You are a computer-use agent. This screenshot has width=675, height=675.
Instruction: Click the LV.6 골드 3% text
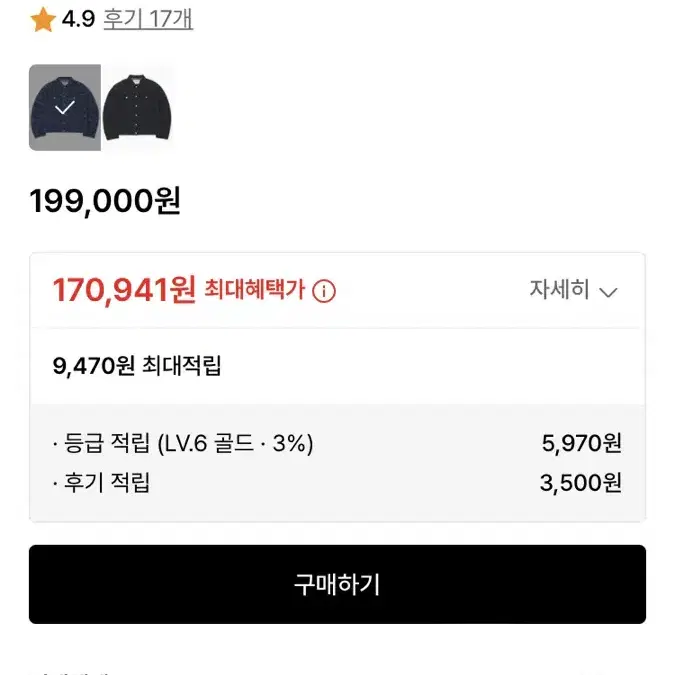[x=235, y=443]
